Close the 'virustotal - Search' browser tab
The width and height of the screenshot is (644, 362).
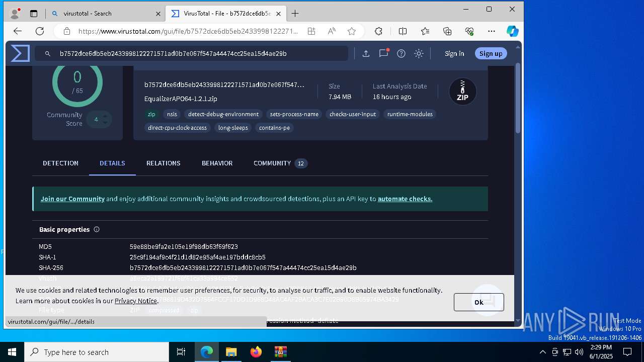[x=158, y=14]
